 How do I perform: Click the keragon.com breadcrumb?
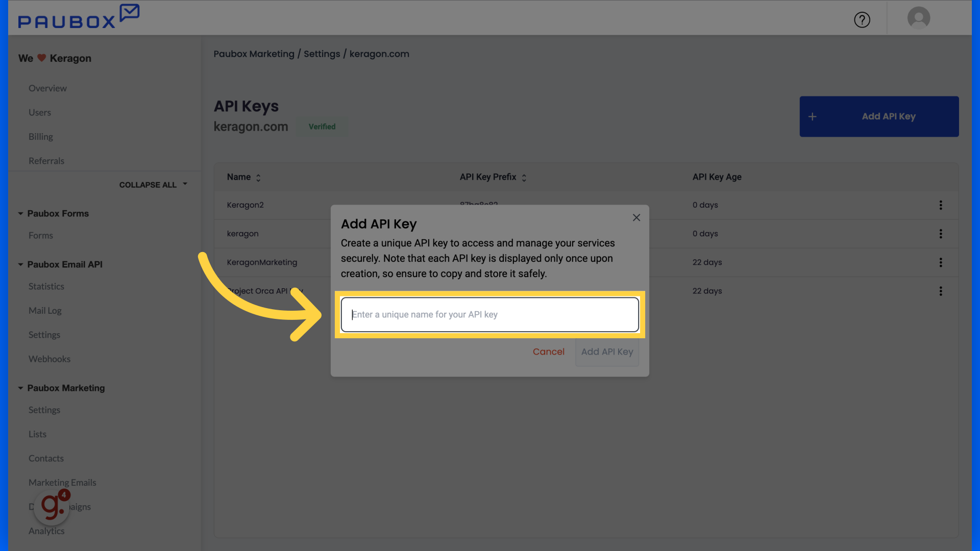click(379, 54)
